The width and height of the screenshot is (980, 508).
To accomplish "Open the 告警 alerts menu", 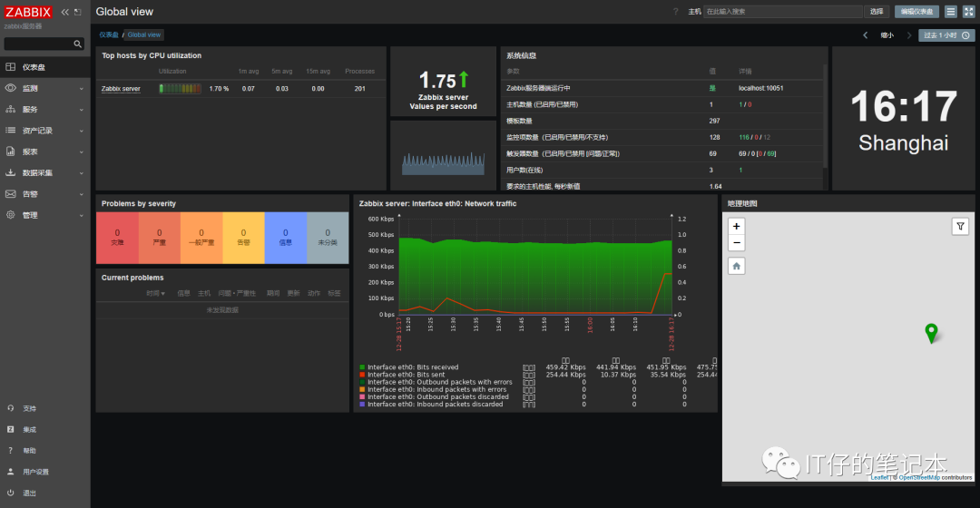I will (x=45, y=194).
